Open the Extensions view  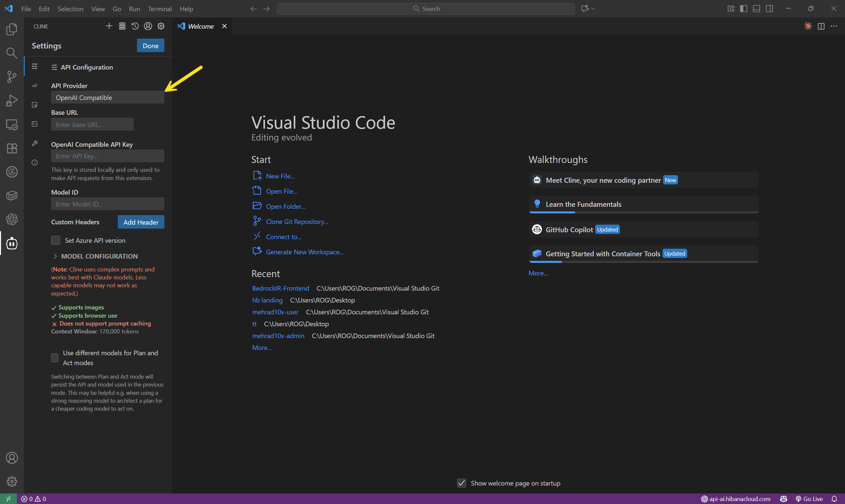(x=12, y=148)
